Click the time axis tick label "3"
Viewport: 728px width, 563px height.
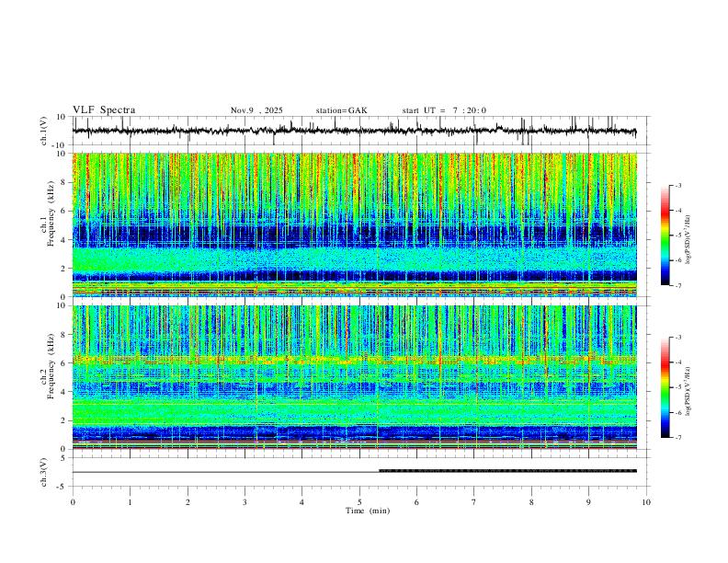tap(245, 502)
